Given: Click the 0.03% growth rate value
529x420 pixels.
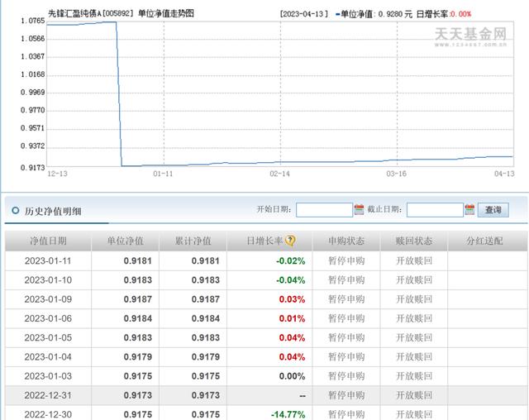Looking at the screenshot, I should 292,299.
